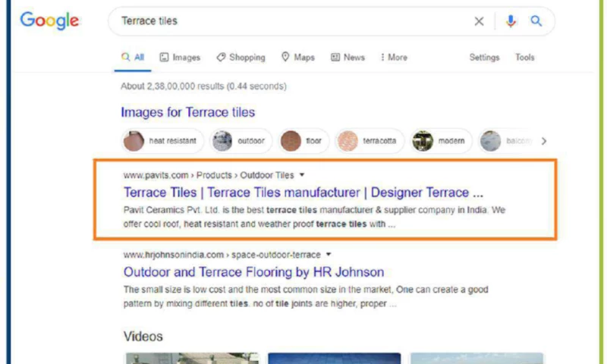Open Pavit Terrace Tiles manufacturer result
607x364 pixels.
303,192
